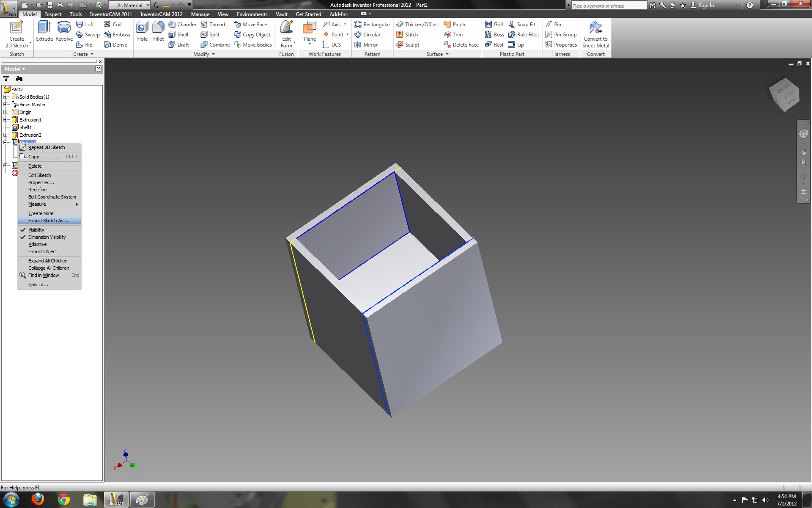Open the Measure submenu
This screenshot has width=812, height=508.
coord(49,204)
